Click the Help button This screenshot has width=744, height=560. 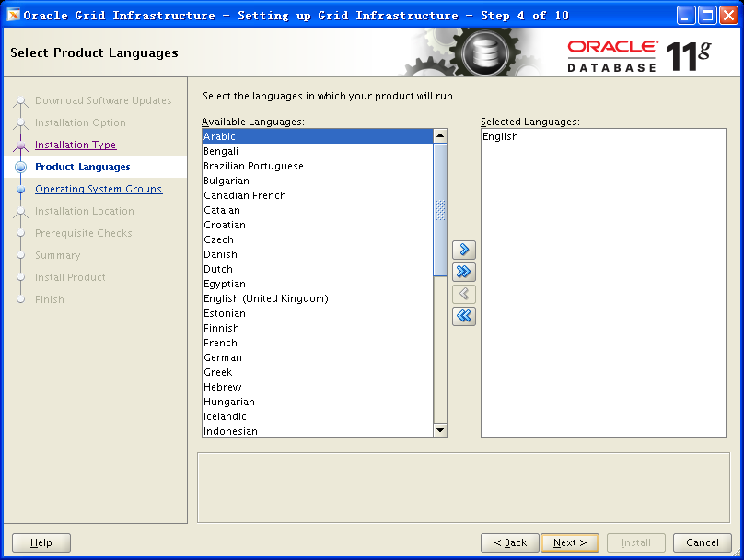pyautogui.click(x=41, y=542)
